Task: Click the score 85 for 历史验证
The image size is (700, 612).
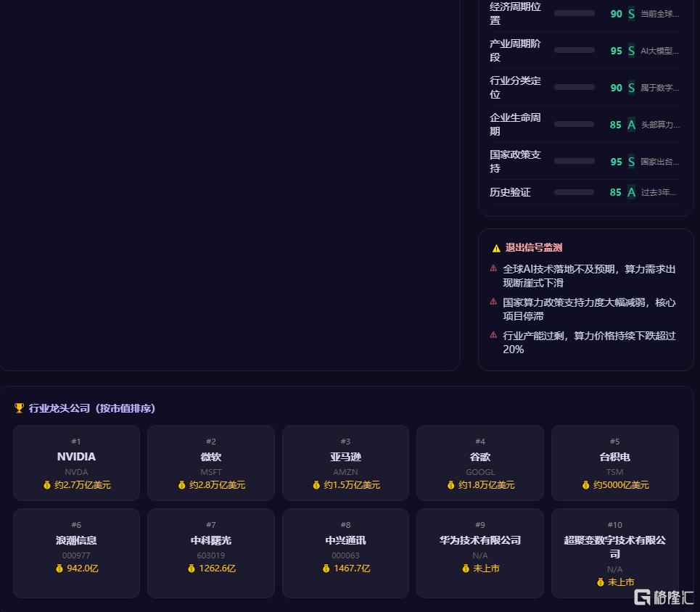Action: (x=616, y=192)
